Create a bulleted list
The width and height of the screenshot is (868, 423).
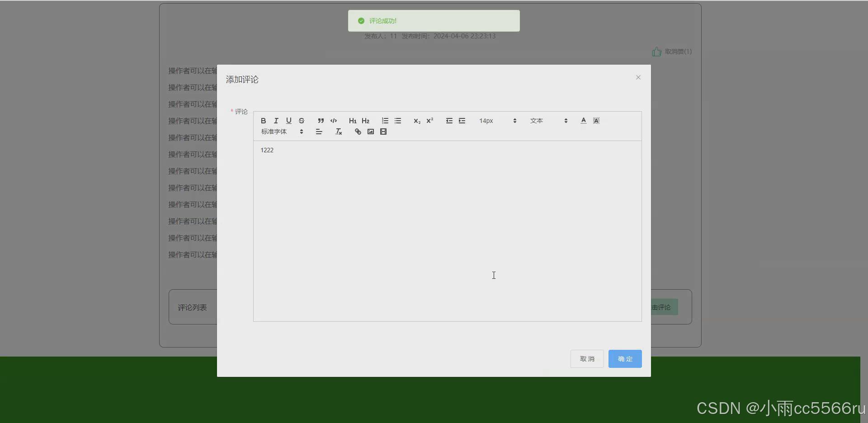tap(398, 121)
